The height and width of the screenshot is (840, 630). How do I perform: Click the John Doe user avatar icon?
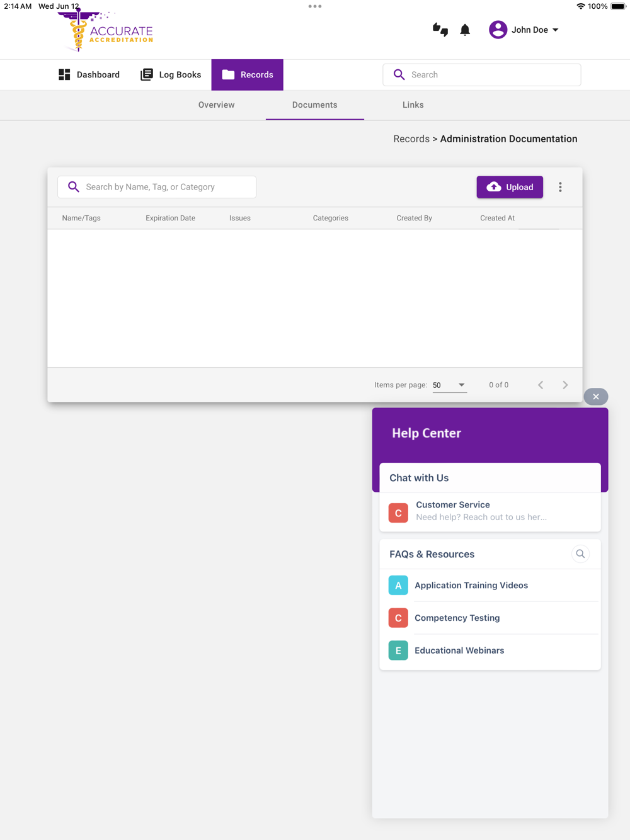tap(498, 30)
